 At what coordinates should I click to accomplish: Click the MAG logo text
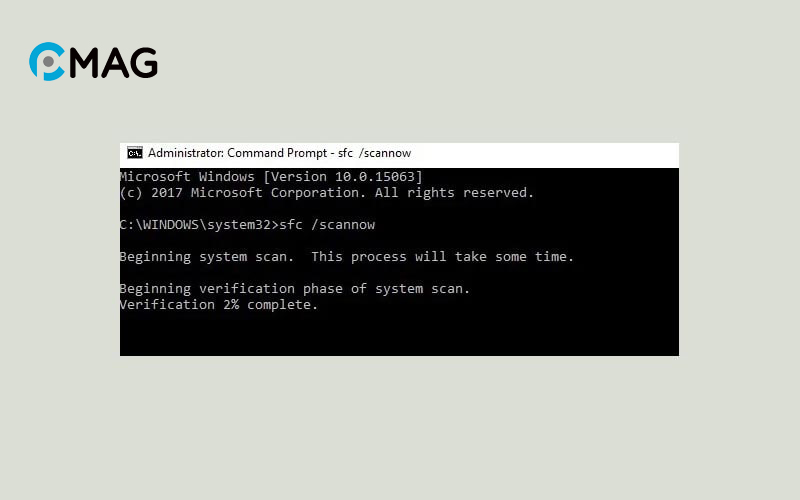(113, 63)
